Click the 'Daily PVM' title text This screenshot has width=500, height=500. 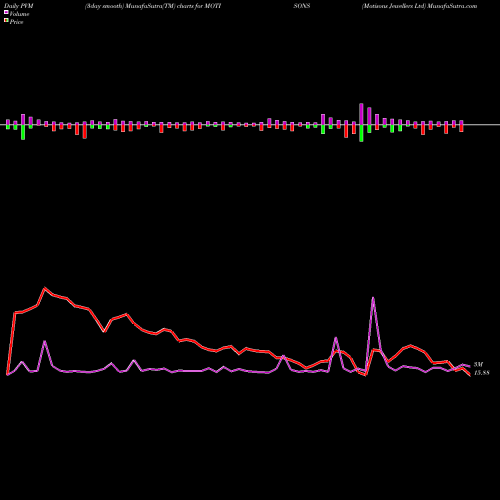(x=19, y=6)
